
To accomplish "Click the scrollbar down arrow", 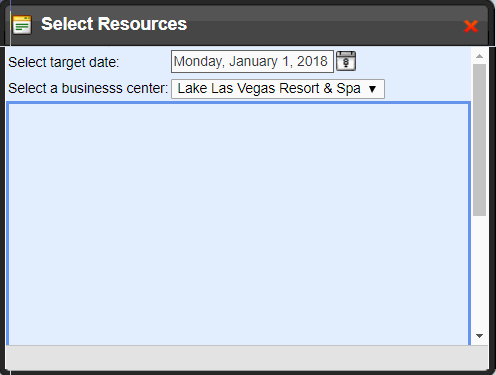I will pyautogui.click(x=479, y=336).
